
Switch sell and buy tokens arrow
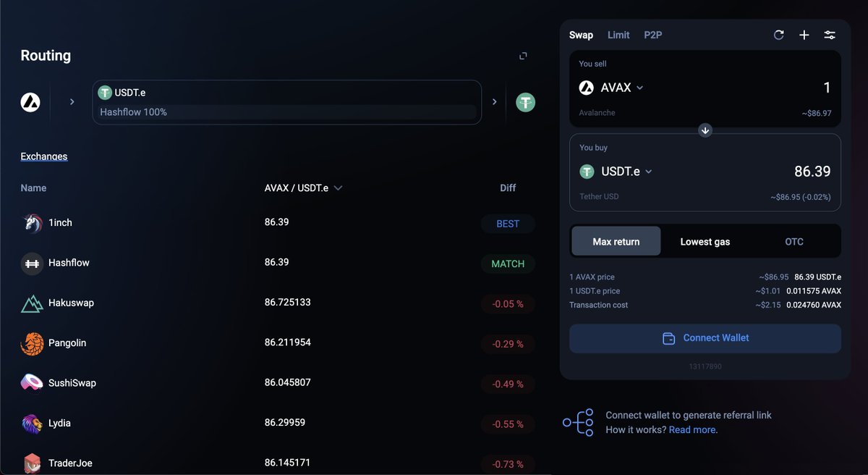(x=705, y=130)
